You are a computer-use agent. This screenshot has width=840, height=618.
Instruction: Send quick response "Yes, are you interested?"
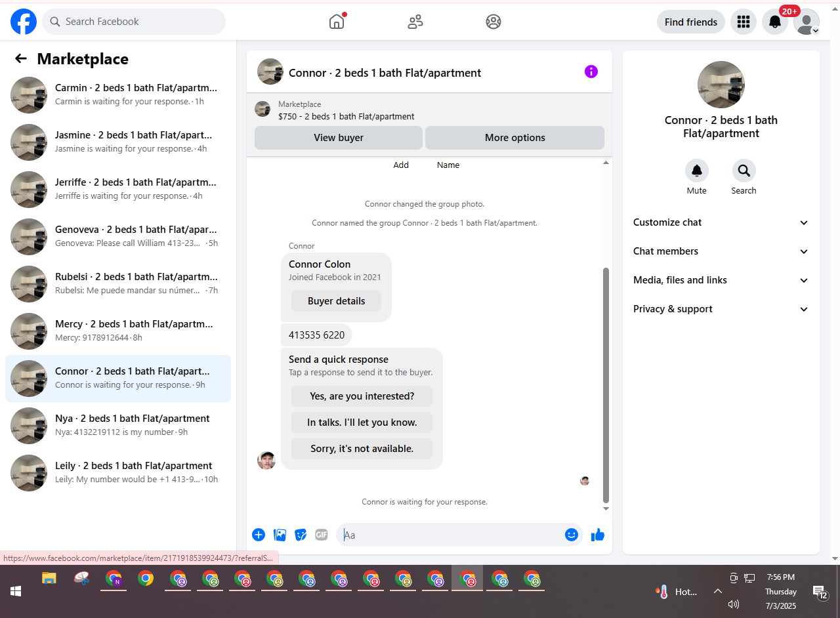point(362,396)
